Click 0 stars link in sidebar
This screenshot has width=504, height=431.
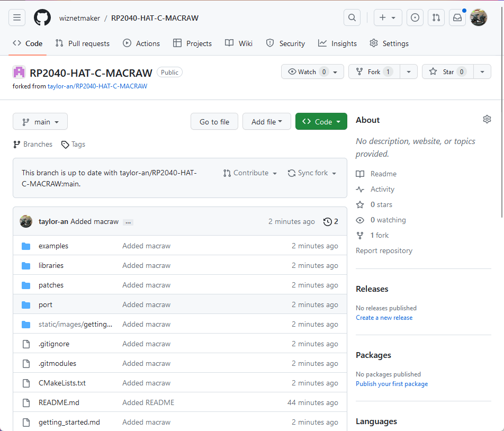click(x=374, y=205)
